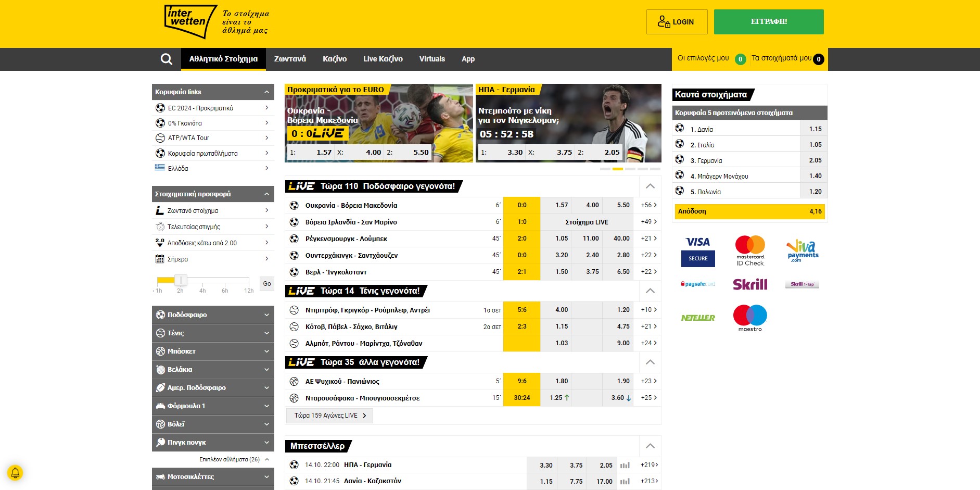Expand the Βελάκια category

[213, 370]
